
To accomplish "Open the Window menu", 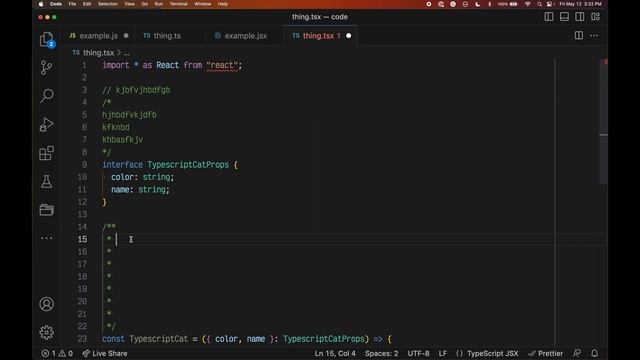I will click(x=203, y=4).
